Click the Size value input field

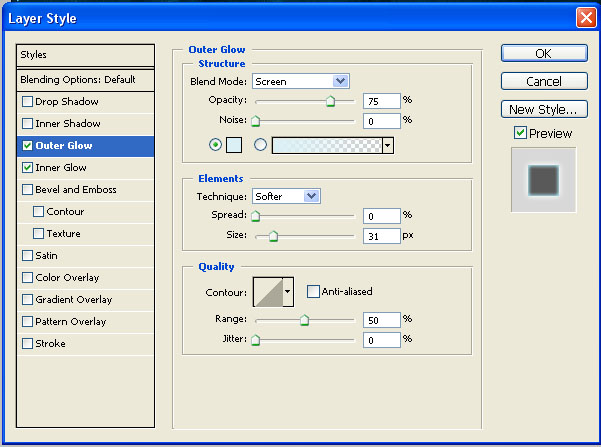381,236
